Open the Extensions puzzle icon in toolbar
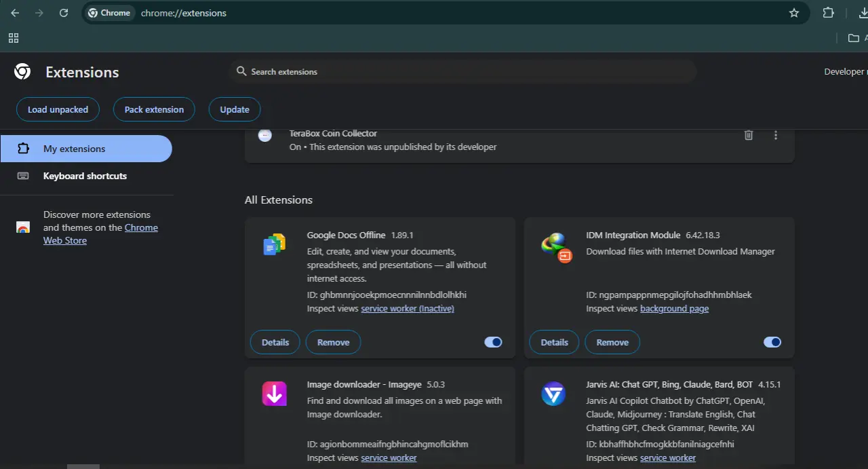Screen dimensions: 868x469 pos(828,13)
